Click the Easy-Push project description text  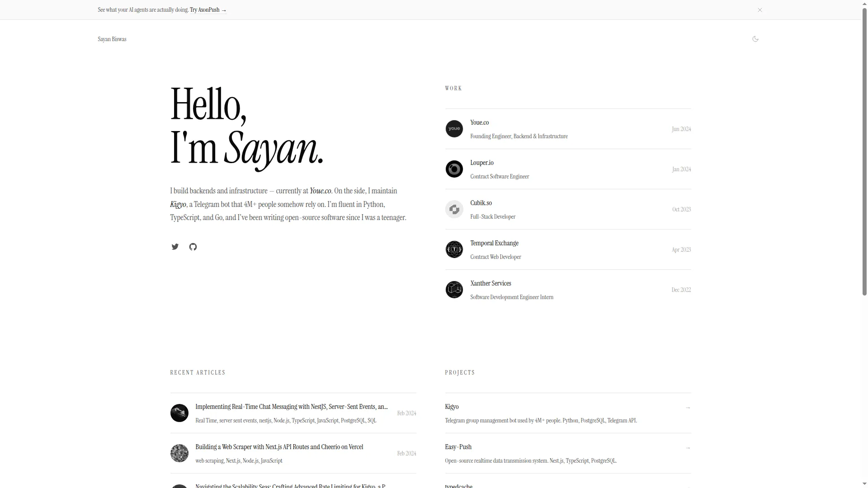(x=531, y=461)
